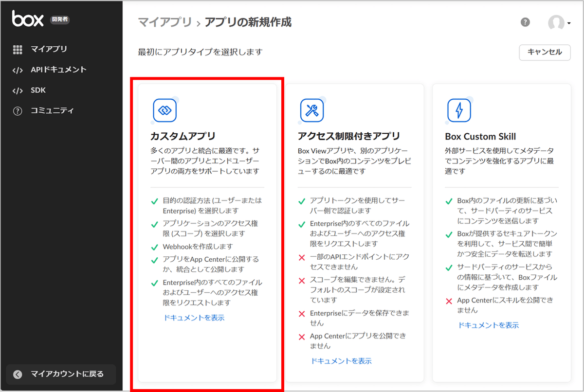Image resolution: width=584 pixels, height=392 pixels.
Task: Click the SDK code icon in sidebar
Action: 18,90
